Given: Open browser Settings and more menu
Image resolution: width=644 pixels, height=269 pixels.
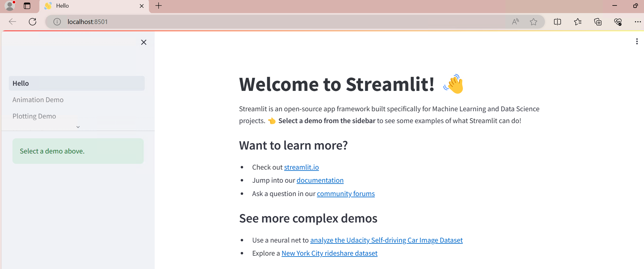Looking at the screenshot, I should pyautogui.click(x=638, y=22).
